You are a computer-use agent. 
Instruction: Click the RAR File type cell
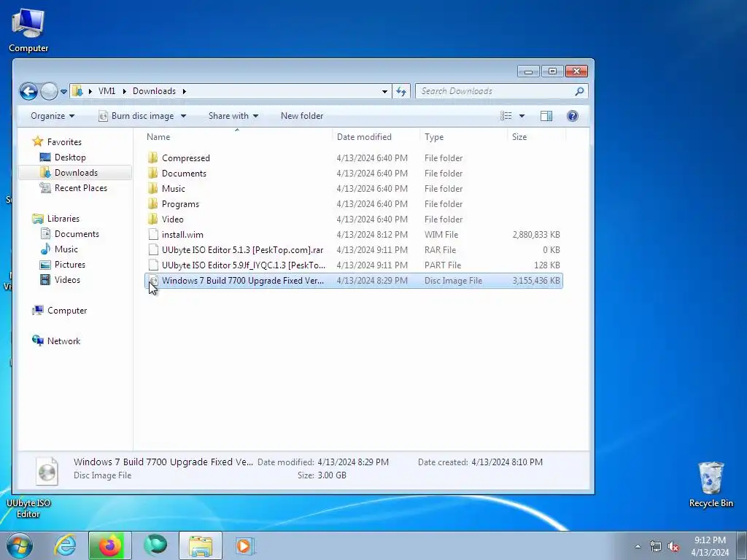click(440, 250)
